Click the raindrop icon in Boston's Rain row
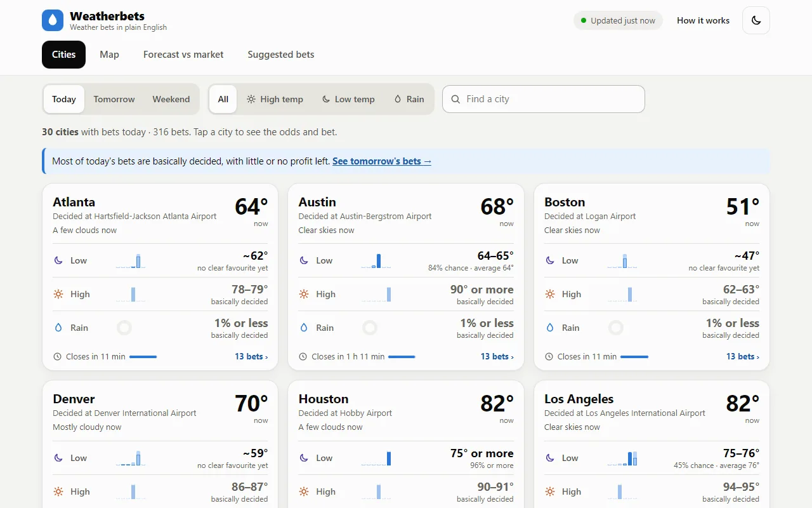Screen dimensions: 812x508 [x=550, y=328]
